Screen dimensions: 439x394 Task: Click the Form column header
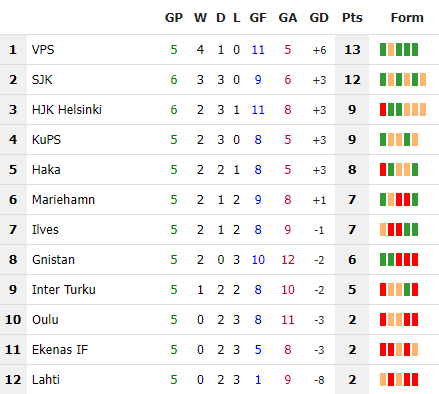click(407, 18)
